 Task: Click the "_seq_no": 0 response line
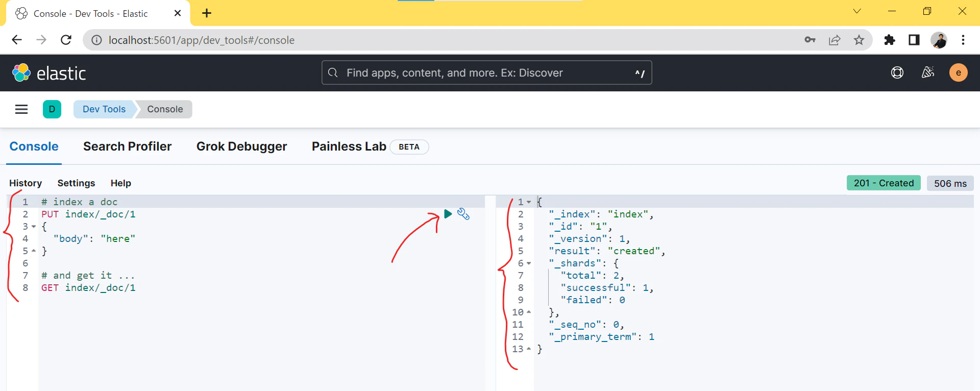click(586, 325)
